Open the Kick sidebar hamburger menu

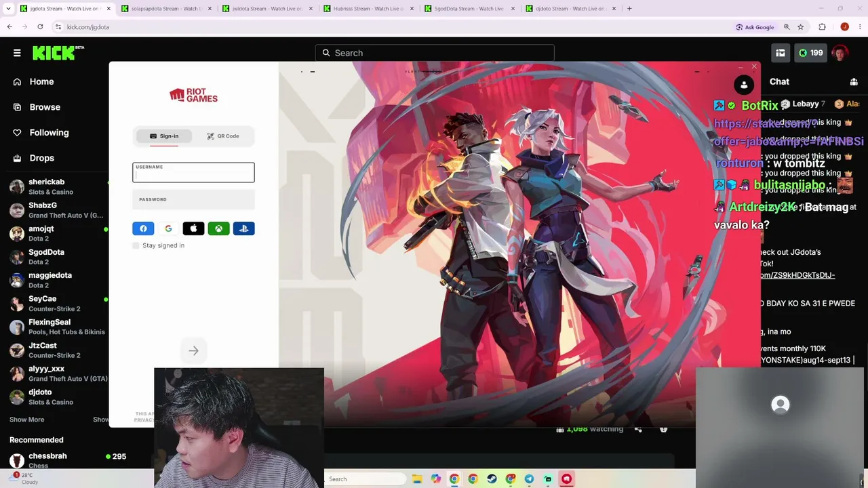[17, 53]
